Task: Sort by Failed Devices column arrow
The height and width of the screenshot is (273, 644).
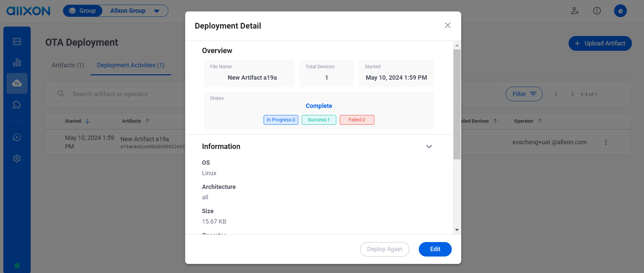Action: (495, 121)
